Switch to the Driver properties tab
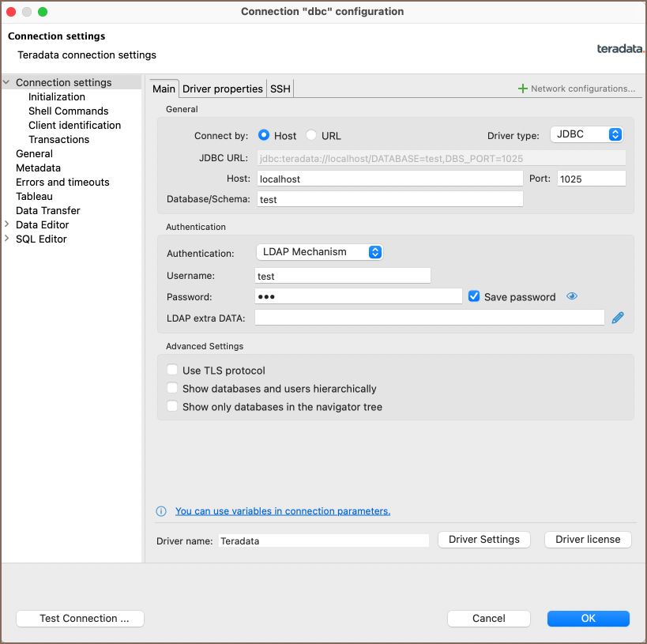This screenshot has height=644, width=647. pyautogui.click(x=222, y=89)
